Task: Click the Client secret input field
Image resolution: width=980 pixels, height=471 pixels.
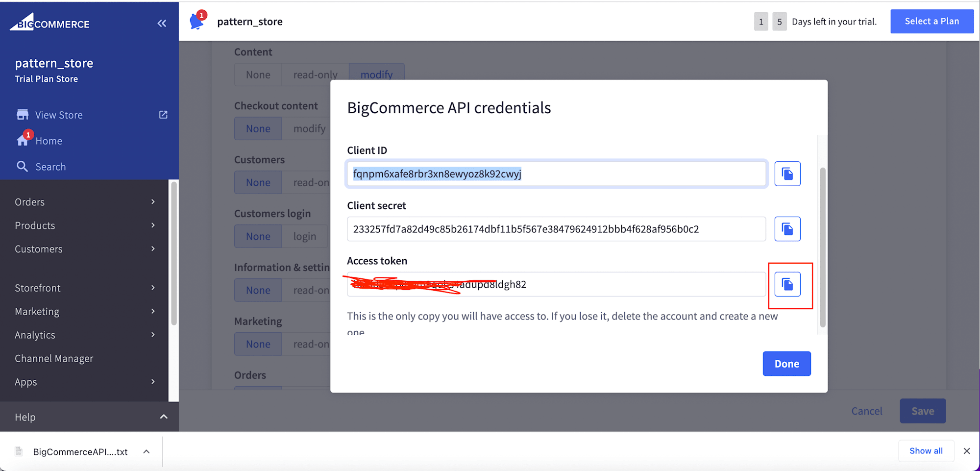Action: click(556, 229)
